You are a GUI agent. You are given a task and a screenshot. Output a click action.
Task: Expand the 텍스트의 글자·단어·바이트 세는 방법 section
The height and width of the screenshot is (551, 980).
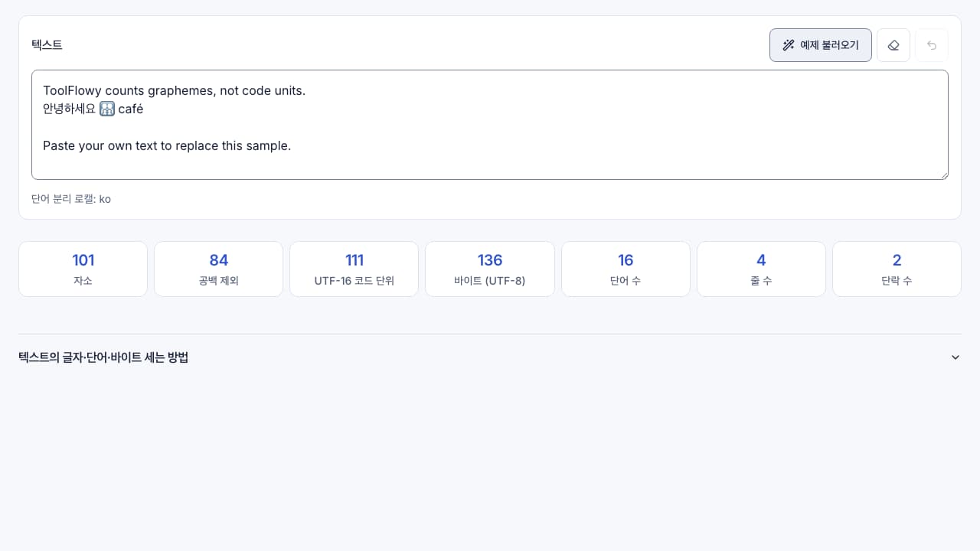490,357
